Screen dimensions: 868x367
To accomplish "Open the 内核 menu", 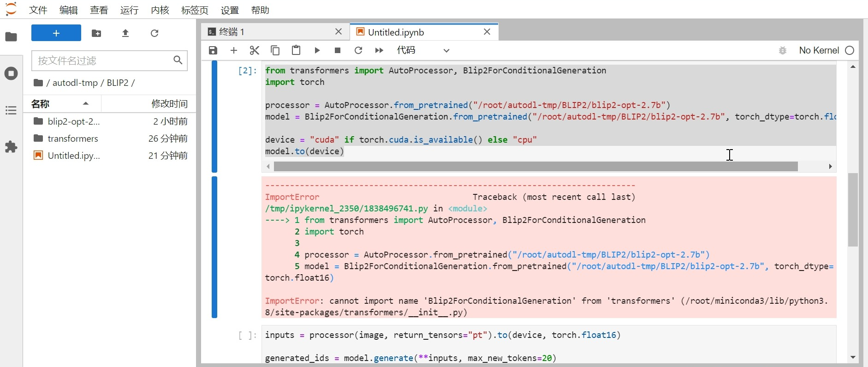I will point(160,10).
